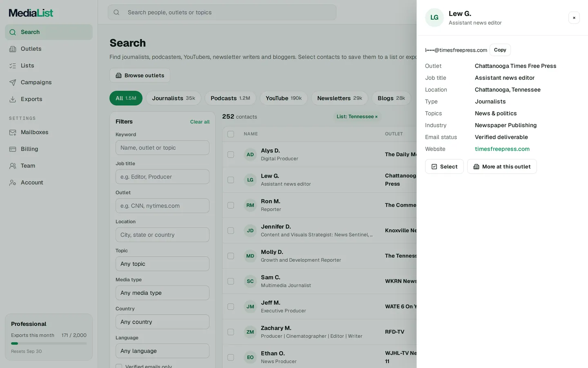Toggle the select-all checkbox in table header
The height and width of the screenshot is (368, 588).
point(231,134)
